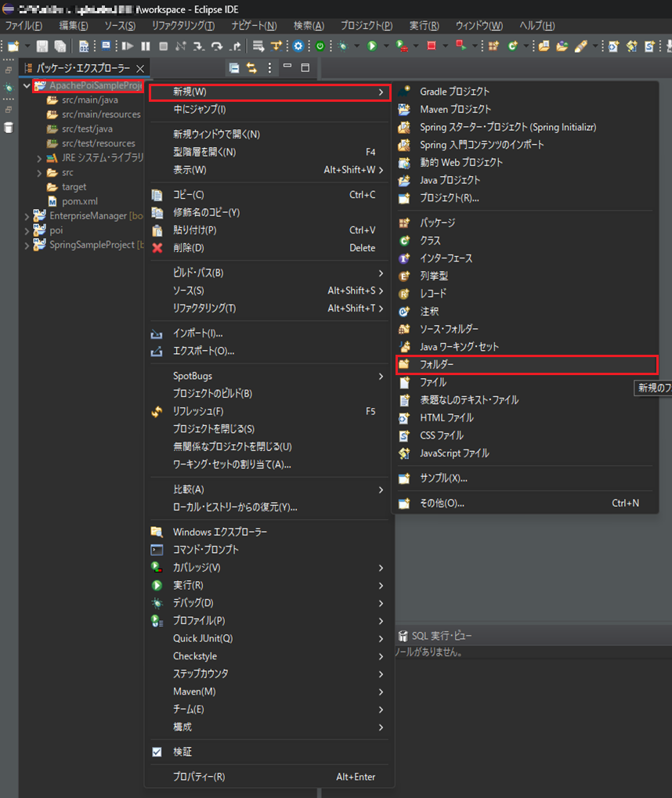The height and width of the screenshot is (798, 672).
Task: Open the ヘルプ(H) menu
Action: coord(537,25)
